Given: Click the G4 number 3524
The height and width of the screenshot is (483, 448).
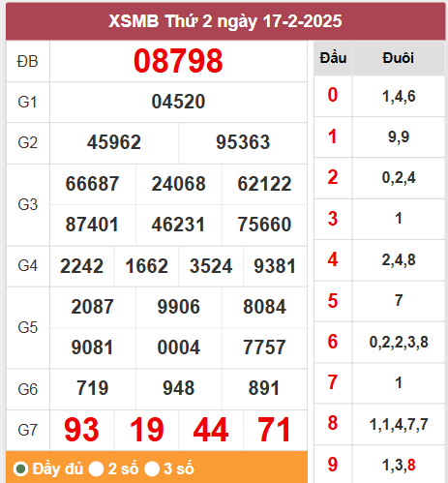Looking at the screenshot, I should coord(211,266).
